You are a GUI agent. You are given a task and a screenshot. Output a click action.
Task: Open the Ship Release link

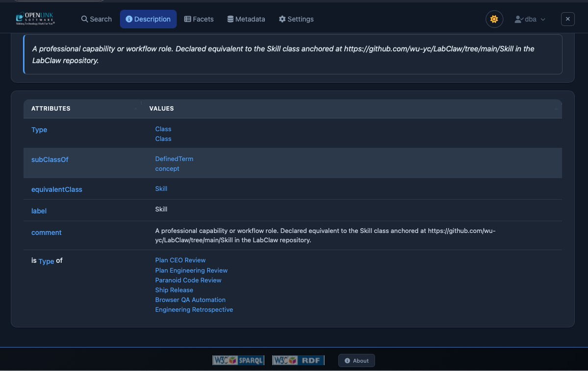point(174,290)
